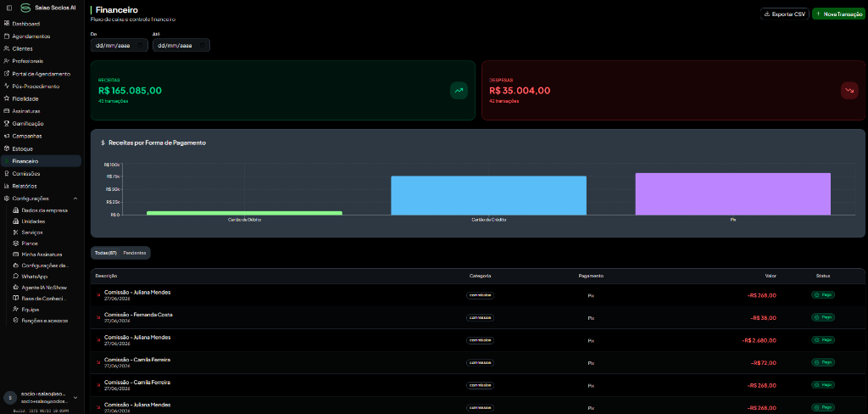This screenshot has height=414, width=868.
Task: Click the De start date field
Action: point(119,46)
